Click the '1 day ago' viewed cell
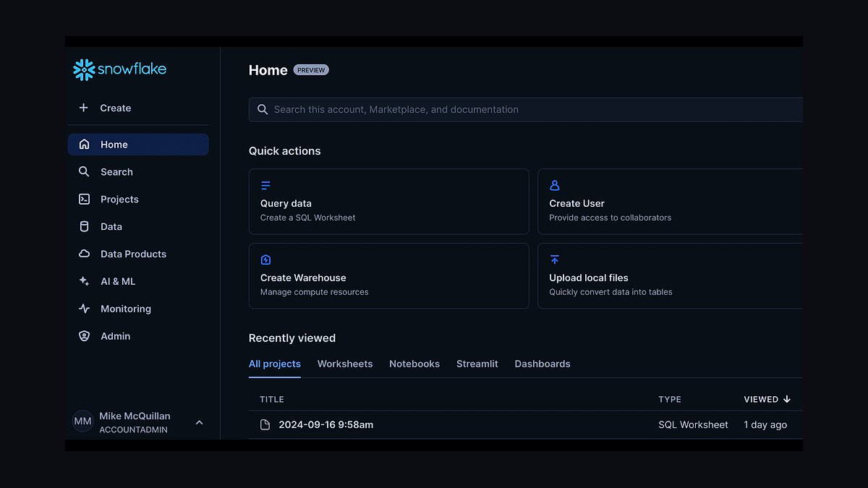Screen dimensions: 868x488 click(x=765, y=425)
